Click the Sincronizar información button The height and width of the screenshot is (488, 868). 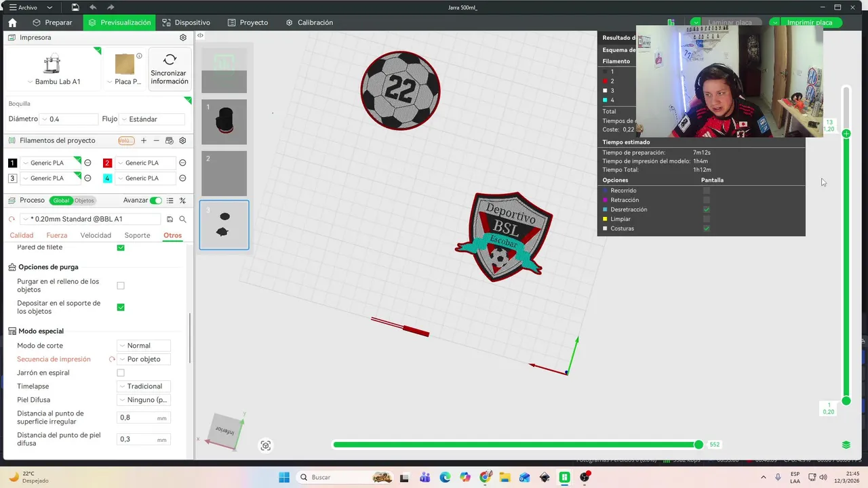pyautogui.click(x=170, y=69)
